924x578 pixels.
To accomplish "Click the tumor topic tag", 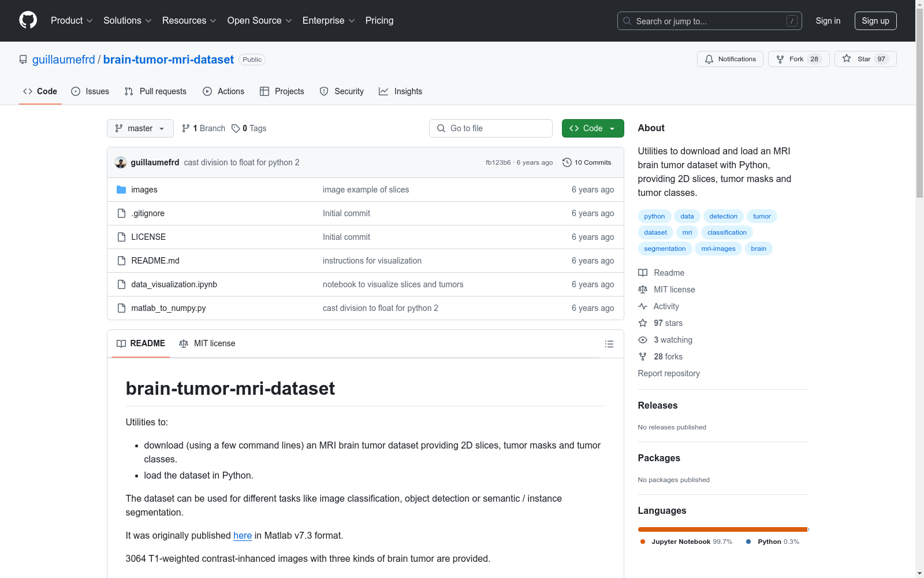I will point(762,216).
